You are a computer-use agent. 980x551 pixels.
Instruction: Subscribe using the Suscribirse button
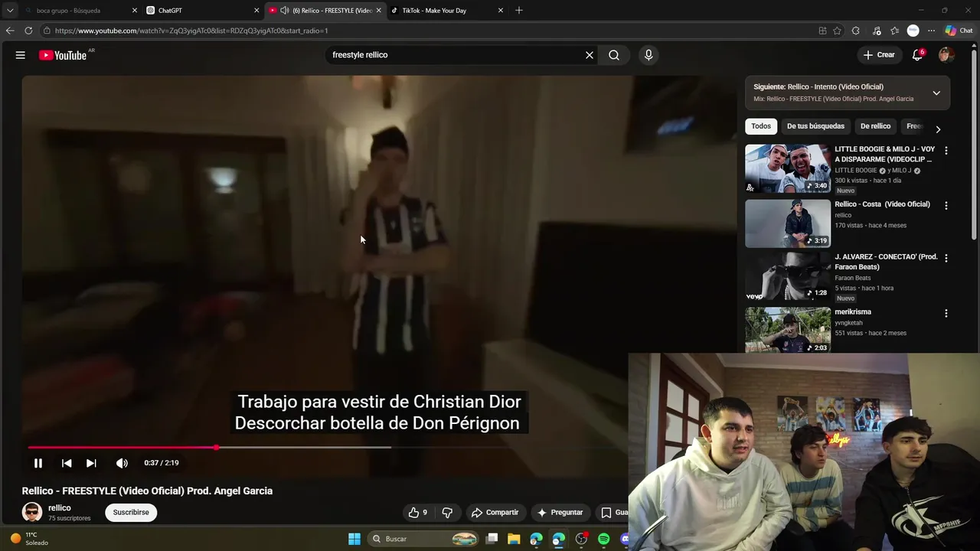131,513
